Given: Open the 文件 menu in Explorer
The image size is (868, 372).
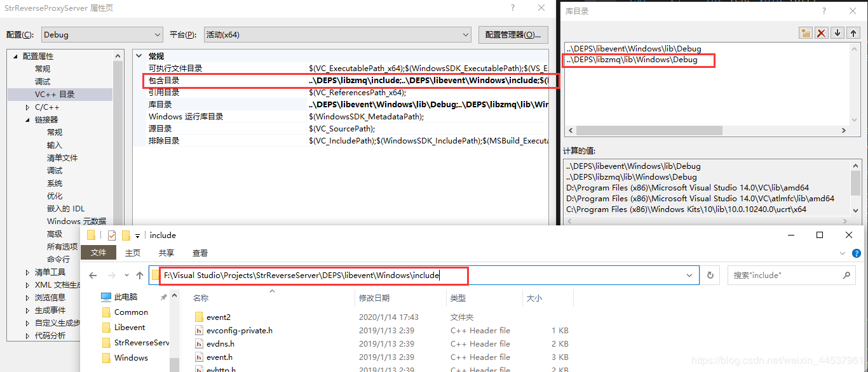Looking at the screenshot, I should click(98, 253).
